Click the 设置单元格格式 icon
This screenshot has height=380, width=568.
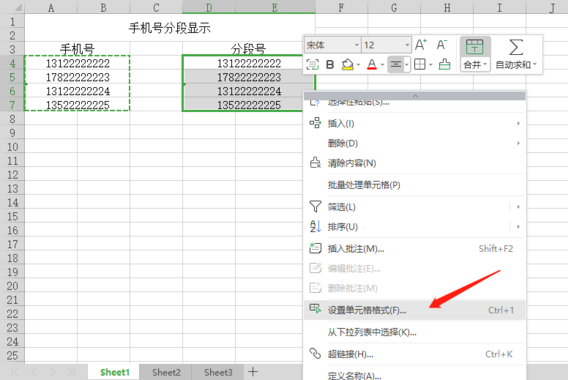pyautogui.click(x=315, y=309)
